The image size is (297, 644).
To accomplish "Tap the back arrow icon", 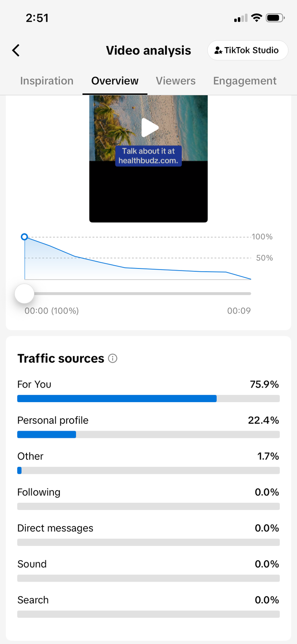I will (16, 50).
